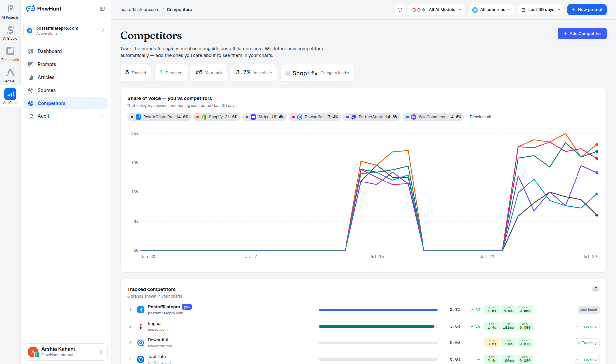616x364 pixels.
Task: Collapse the sidebar panel
Action: pyautogui.click(x=102, y=9)
